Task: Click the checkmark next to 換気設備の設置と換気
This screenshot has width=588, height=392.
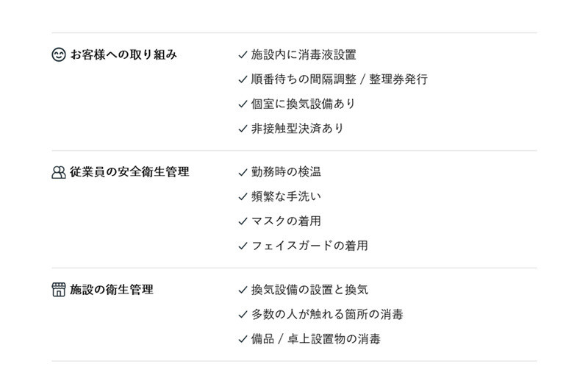Action: (243, 290)
